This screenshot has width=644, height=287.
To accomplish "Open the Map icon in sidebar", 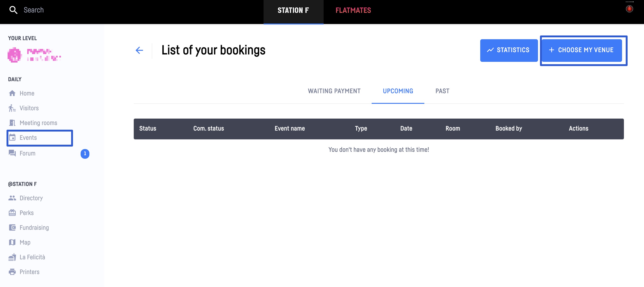I will point(12,242).
